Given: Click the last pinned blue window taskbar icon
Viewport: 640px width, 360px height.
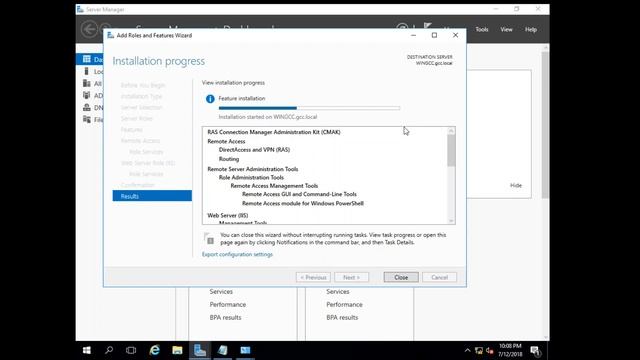Looking at the screenshot, I should click(245, 350).
